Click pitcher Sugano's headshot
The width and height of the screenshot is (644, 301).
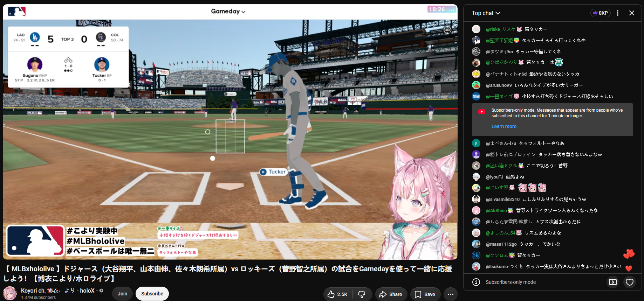click(x=35, y=64)
